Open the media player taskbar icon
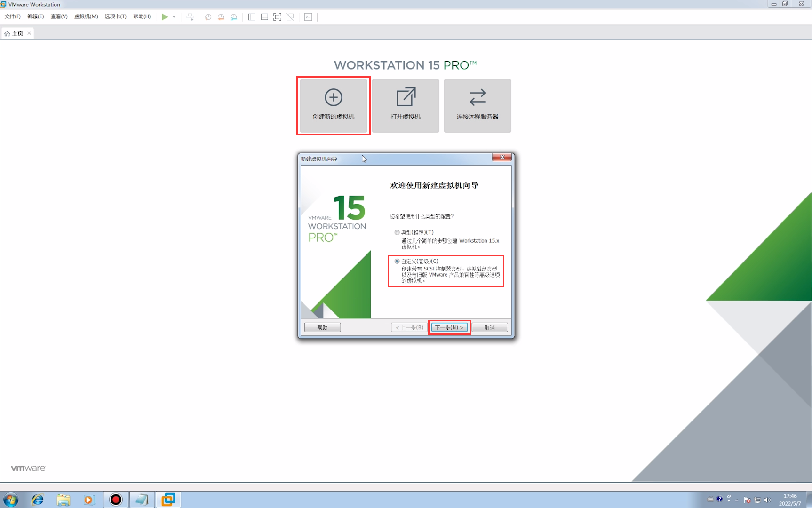Screen dimensions: 812x508 [x=89, y=500]
